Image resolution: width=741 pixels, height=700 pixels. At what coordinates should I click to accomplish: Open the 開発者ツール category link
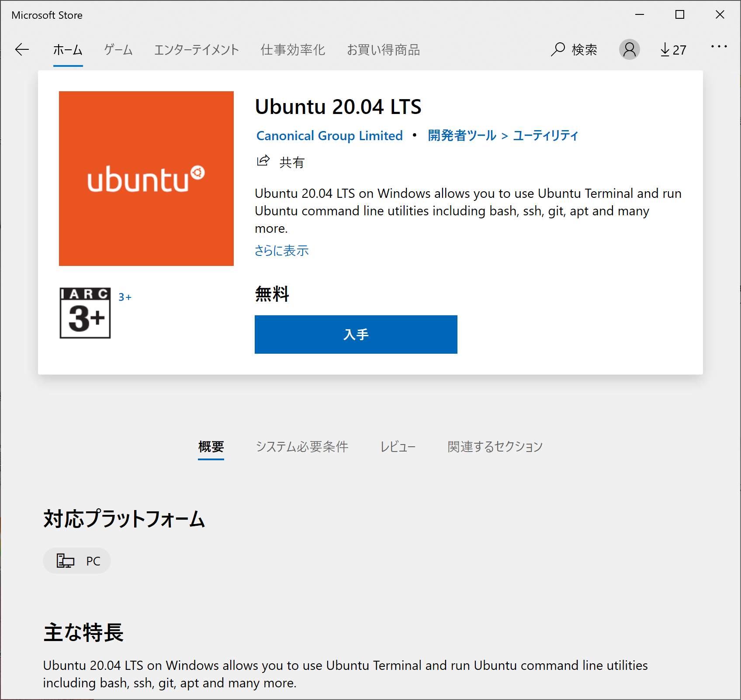[x=462, y=136]
